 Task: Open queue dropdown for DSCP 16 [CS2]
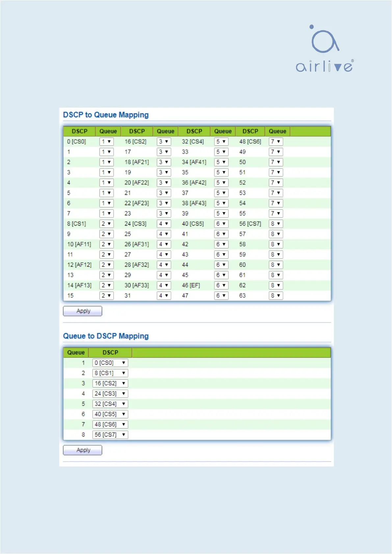coord(164,142)
